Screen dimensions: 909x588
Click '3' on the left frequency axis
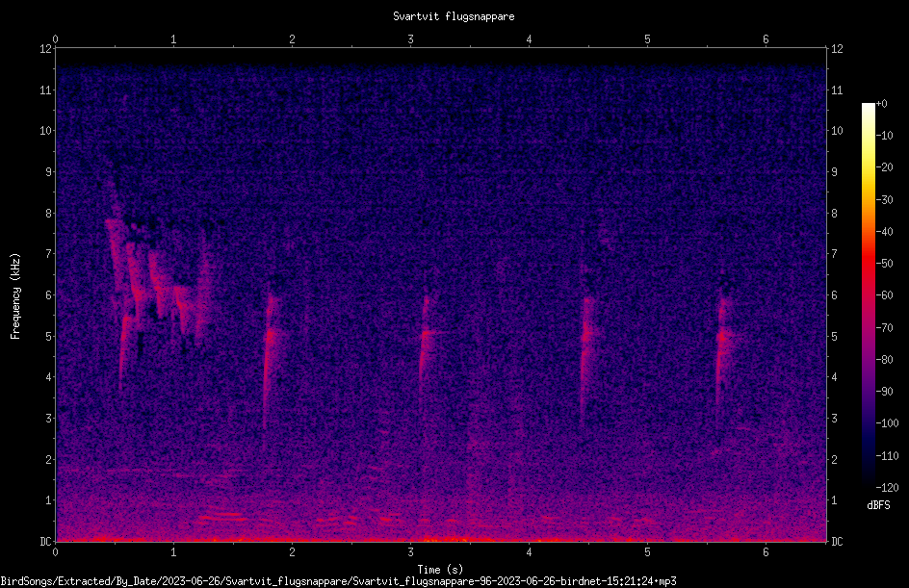(x=49, y=419)
